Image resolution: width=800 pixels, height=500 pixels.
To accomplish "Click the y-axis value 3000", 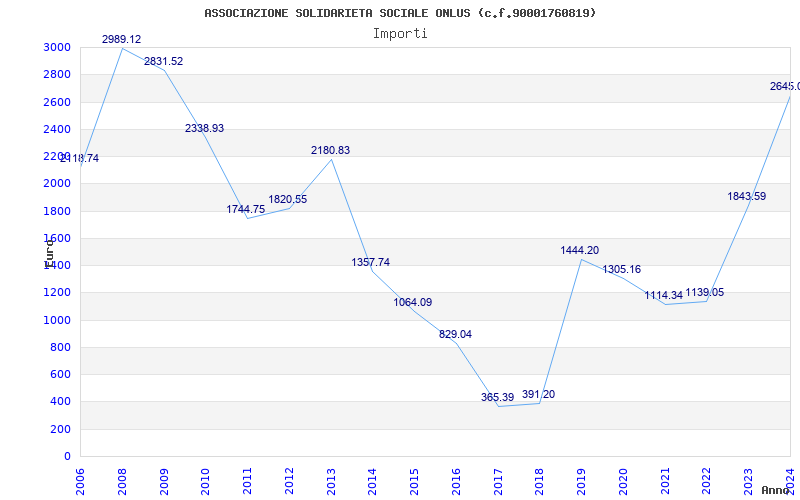I will click(57, 47).
